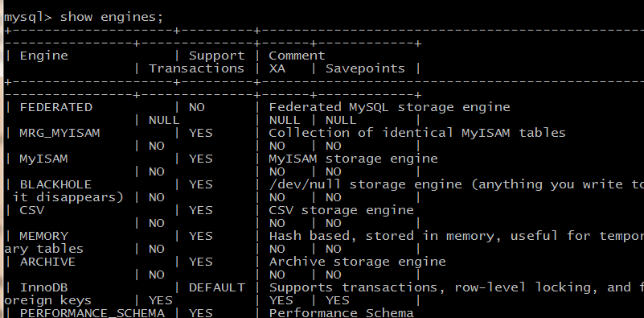Click the InnoDB engine name
Image resolution: width=644 pixels, height=318 pixels.
click(x=44, y=287)
